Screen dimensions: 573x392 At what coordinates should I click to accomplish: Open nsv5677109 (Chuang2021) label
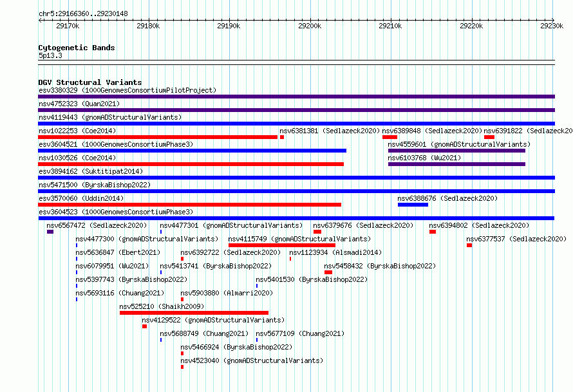(x=300, y=333)
